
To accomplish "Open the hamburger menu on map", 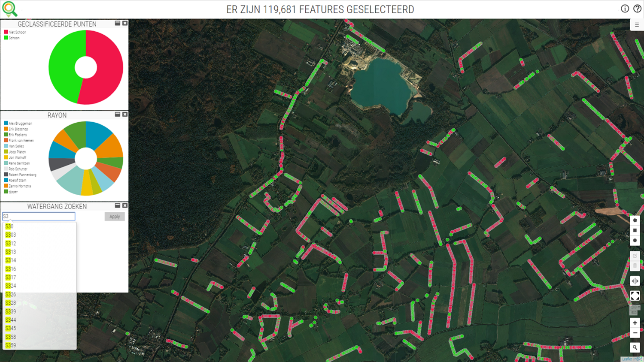I will [x=637, y=25].
